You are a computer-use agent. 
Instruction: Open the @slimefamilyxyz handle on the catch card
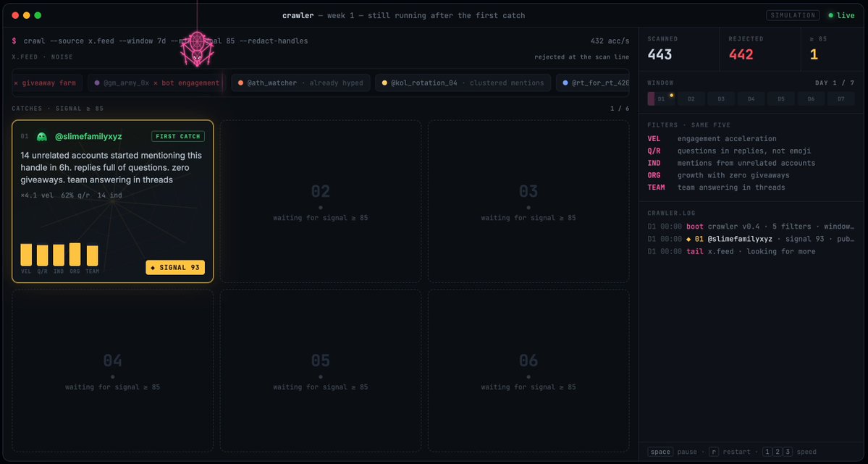tap(88, 136)
